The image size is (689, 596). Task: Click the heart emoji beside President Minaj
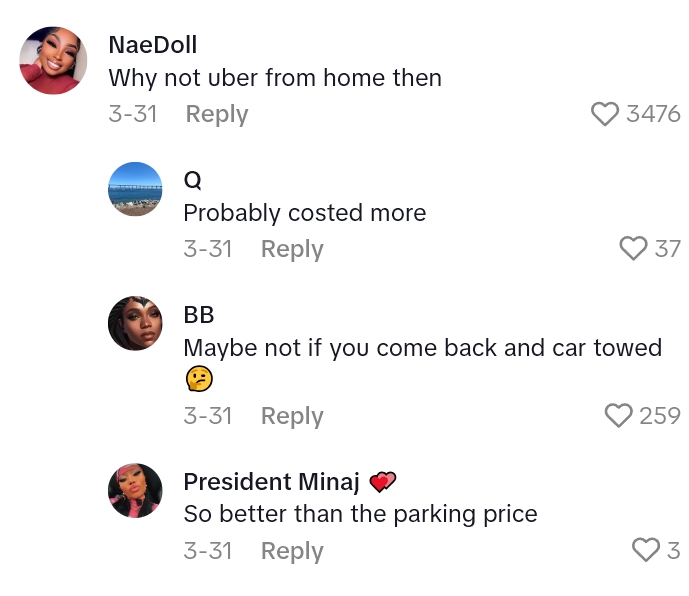coord(382,483)
